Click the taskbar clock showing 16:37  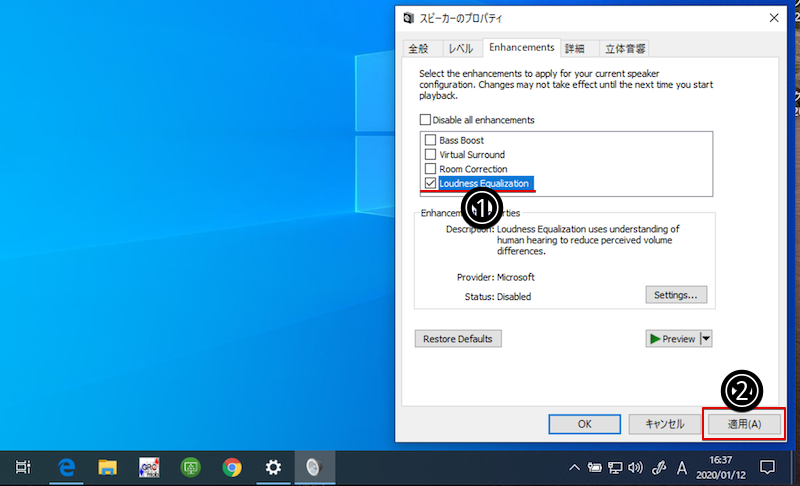point(720,467)
